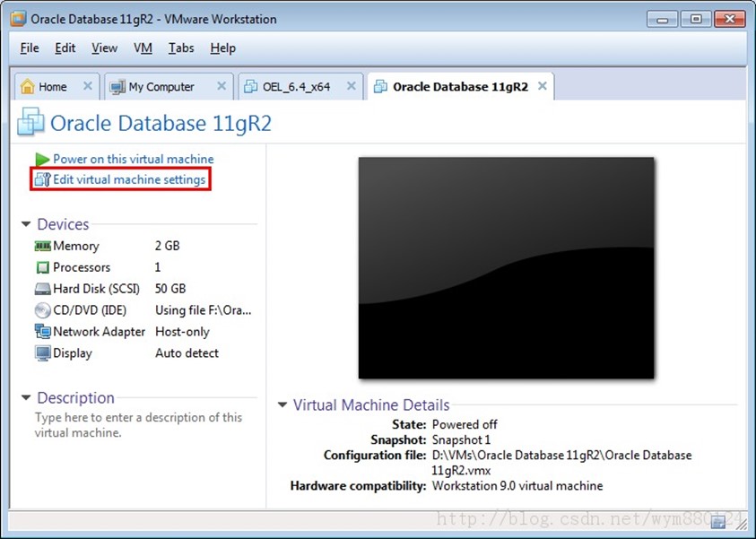This screenshot has height=539, width=756.
Task: Click the Devices section heading
Action: click(x=63, y=224)
